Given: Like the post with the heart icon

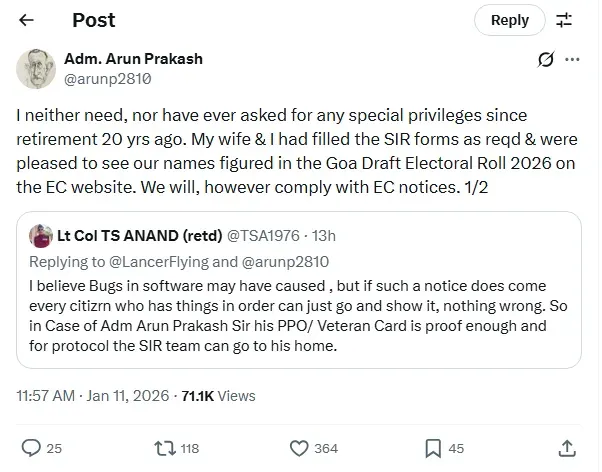Looking at the screenshot, I should (298, 448).
